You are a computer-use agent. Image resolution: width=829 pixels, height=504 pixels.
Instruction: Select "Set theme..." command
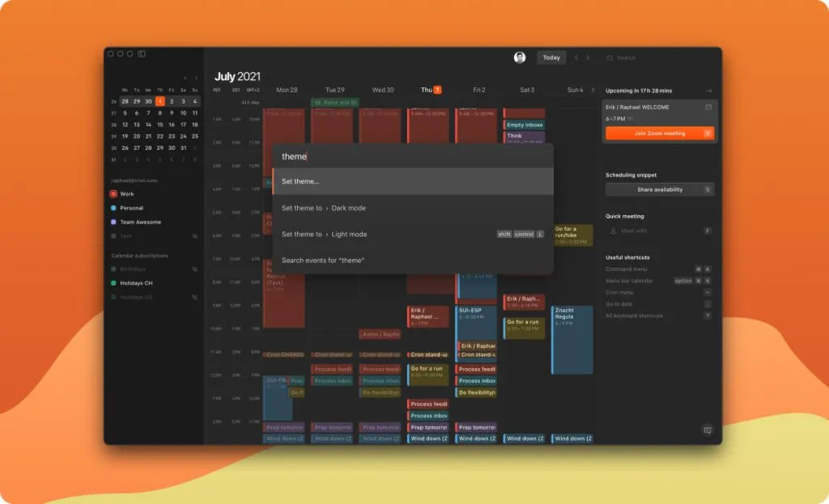(413, 181)
